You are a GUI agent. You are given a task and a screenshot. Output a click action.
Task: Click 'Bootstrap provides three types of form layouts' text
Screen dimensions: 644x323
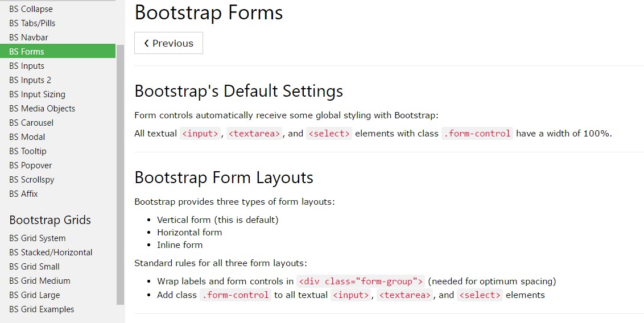point(234,202)
